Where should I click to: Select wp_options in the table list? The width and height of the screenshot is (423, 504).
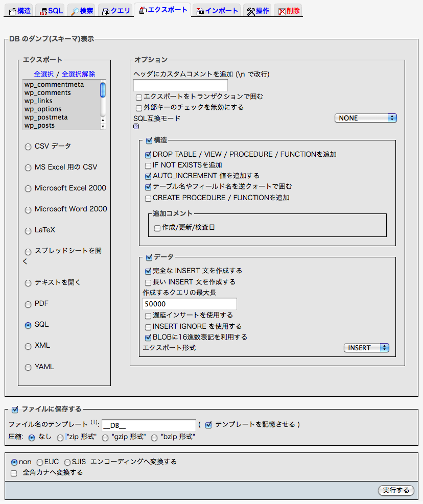click(x=43, y=109)
